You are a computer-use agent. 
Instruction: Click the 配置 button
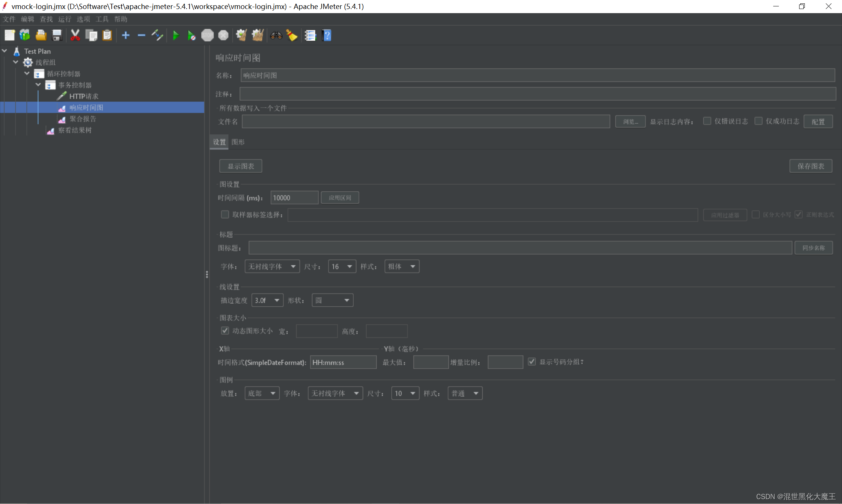[818, 121]
